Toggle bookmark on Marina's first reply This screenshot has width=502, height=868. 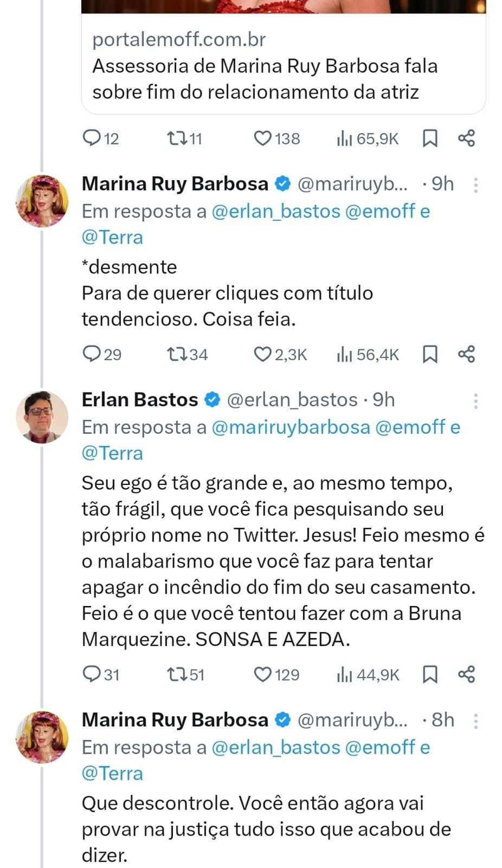coord(431,355)
